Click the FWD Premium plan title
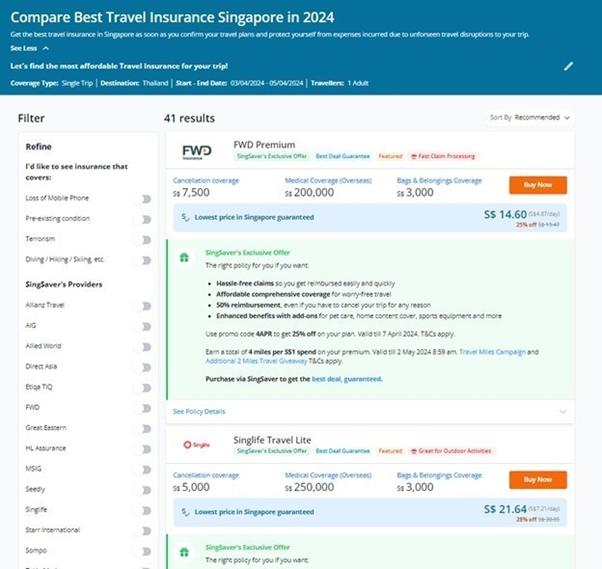This screenshot has width=602, height=569. [x=264, y=144]
